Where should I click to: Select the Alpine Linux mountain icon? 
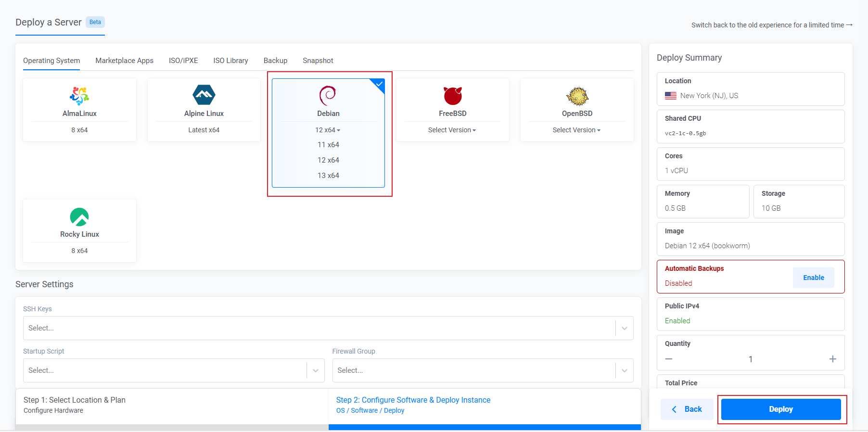(x=204, y=95)
